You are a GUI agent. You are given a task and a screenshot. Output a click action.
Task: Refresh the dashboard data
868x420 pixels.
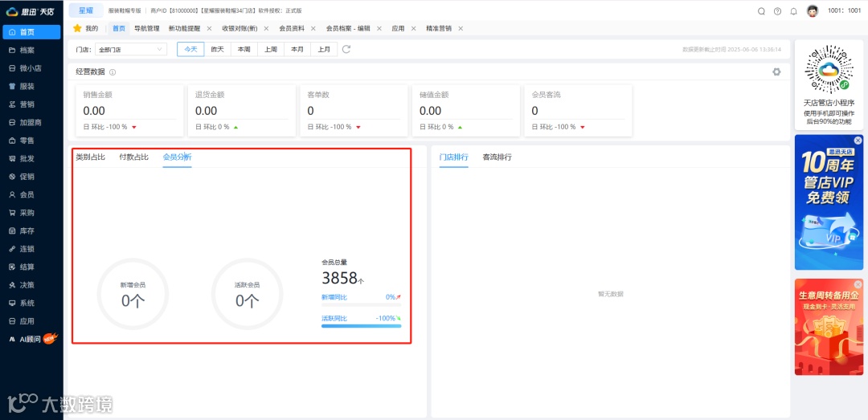coord(346,49)
